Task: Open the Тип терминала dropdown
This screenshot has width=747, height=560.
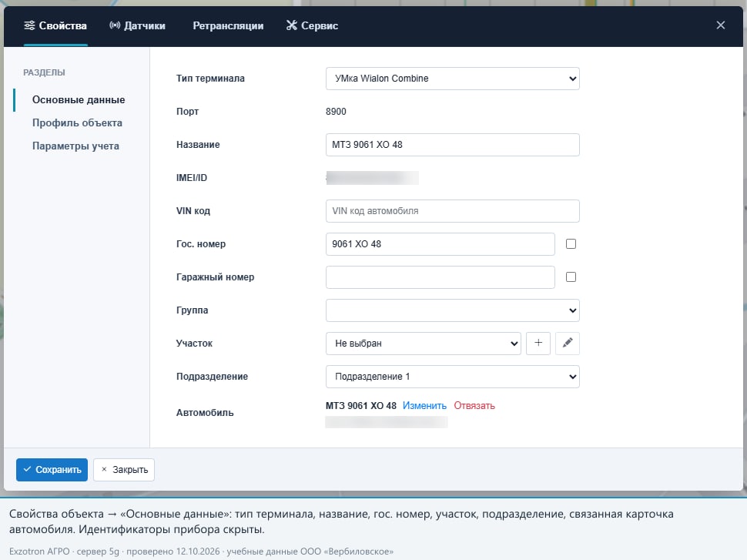Action: (x=453, y=79)
